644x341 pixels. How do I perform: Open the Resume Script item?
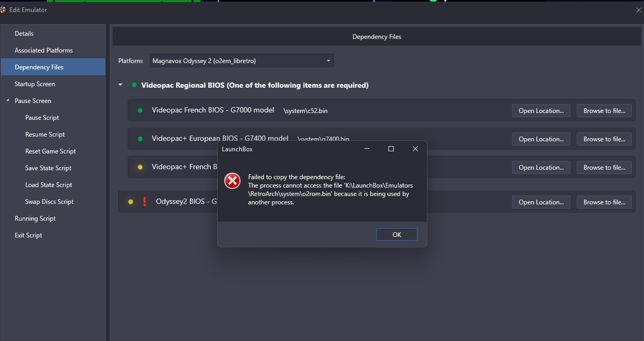pos(45,135)
